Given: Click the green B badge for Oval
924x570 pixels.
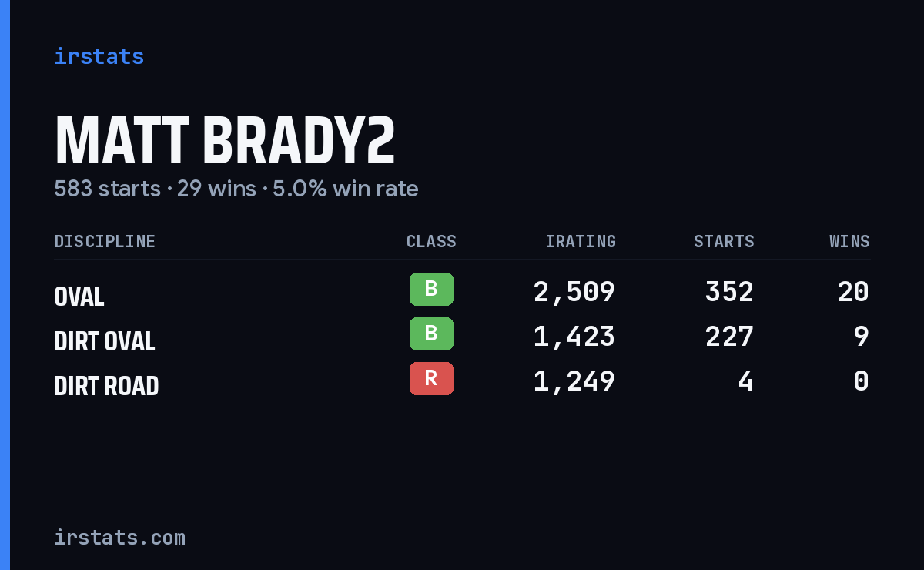Looking at the screenshot, I should 431,290.
